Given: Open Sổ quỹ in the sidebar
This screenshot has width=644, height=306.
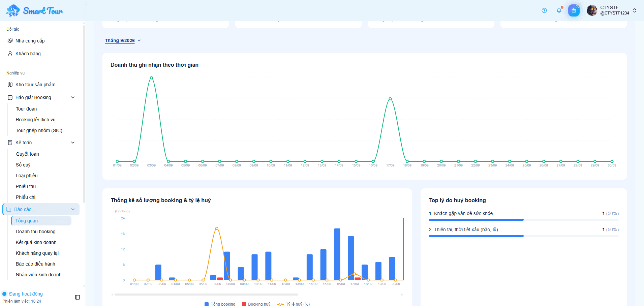Looking at the screenshot, I should (x=23, y=165).
